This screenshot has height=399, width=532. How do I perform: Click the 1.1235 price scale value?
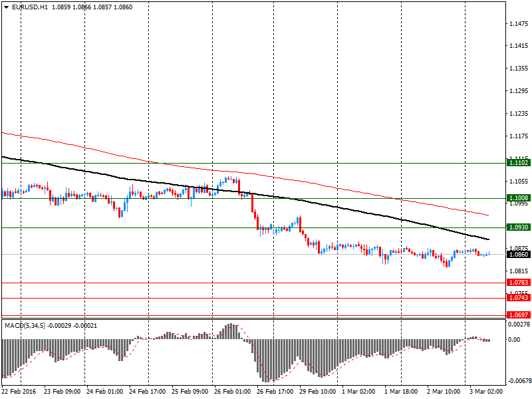519,113
